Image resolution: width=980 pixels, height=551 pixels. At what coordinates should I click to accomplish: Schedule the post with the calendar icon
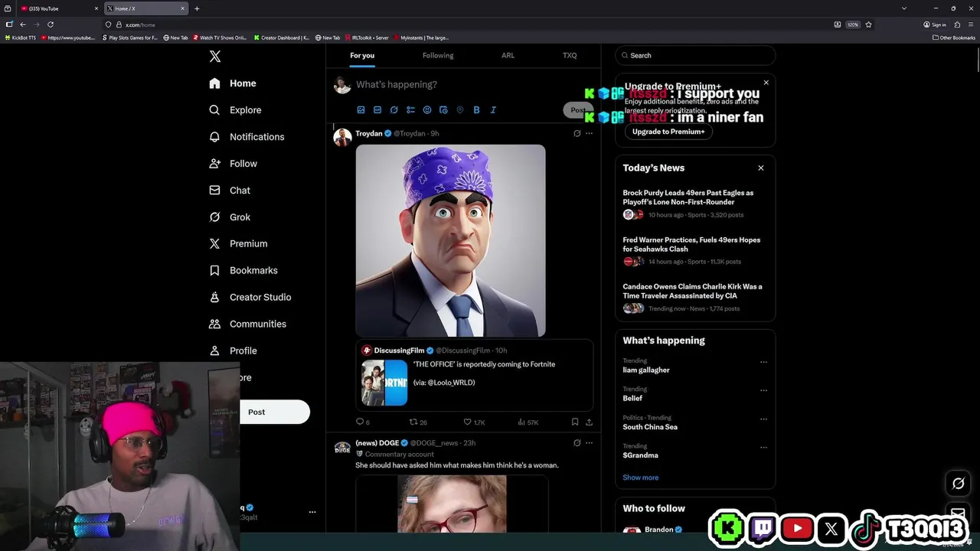pyautogui.click(x=443, y=110)
